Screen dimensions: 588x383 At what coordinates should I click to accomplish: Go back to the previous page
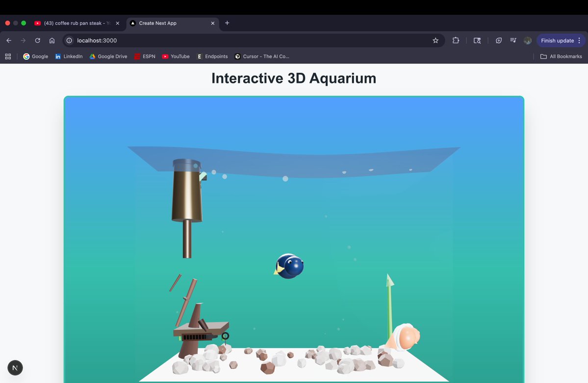click(9, 41)
